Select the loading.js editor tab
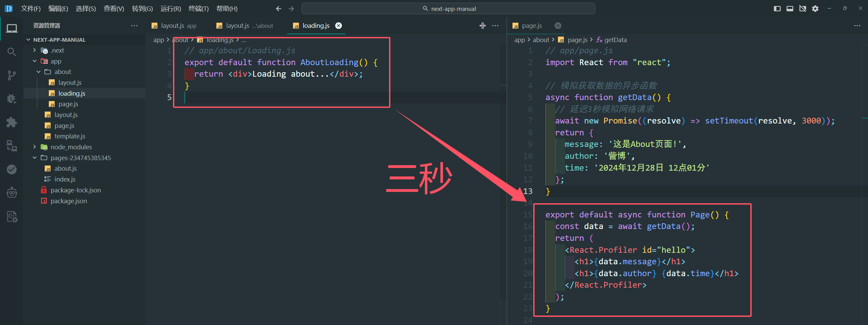 (x=316, y=26)
